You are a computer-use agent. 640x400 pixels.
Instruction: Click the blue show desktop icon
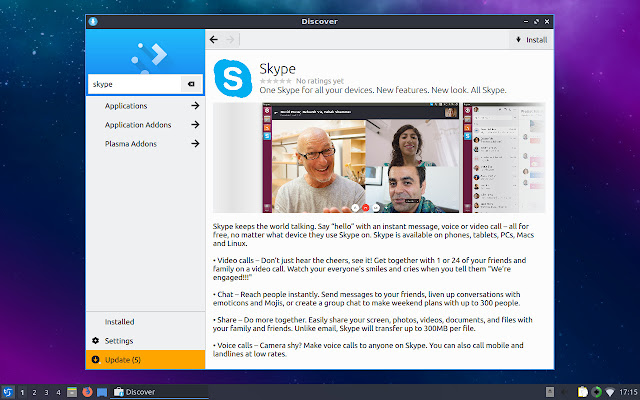click(x=102, y=392)
